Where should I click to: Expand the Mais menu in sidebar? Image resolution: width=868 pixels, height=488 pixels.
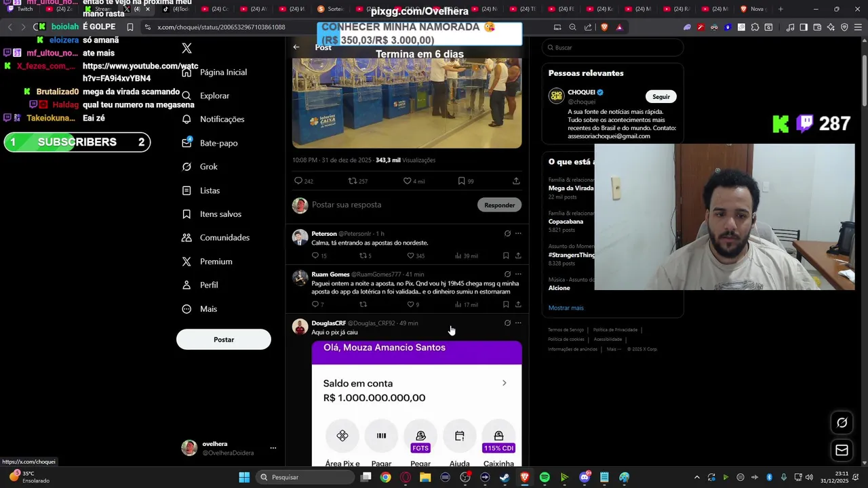[x=199, y=309]
